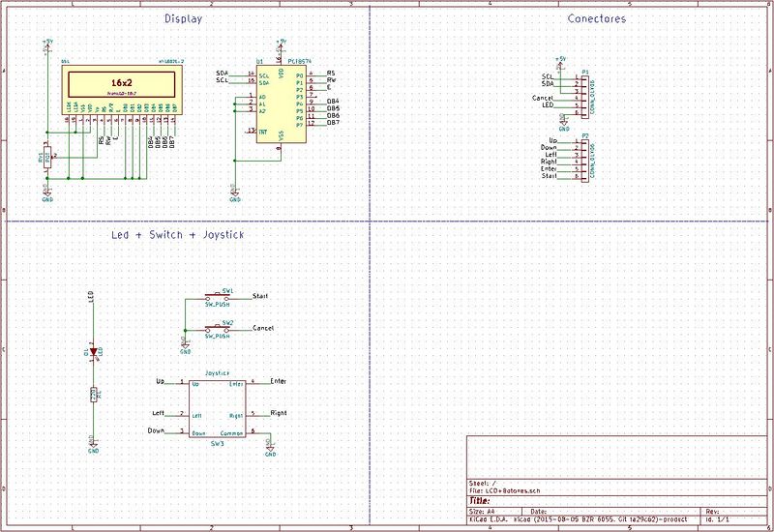Click the Conectores section title
Image resolution: width=774 pixels, height=532 pixels.
(x=596, y=18)
